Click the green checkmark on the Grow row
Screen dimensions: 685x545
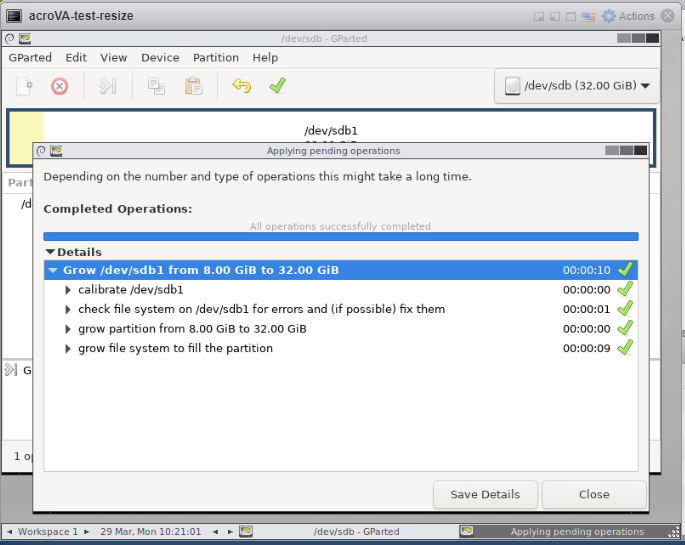coord(625,269)
